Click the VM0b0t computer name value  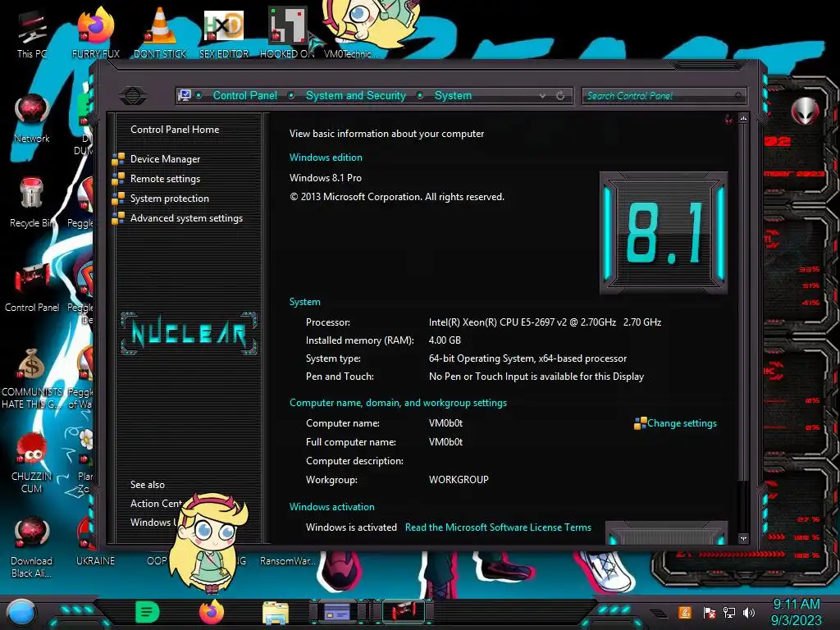click(x=445, y=423)
